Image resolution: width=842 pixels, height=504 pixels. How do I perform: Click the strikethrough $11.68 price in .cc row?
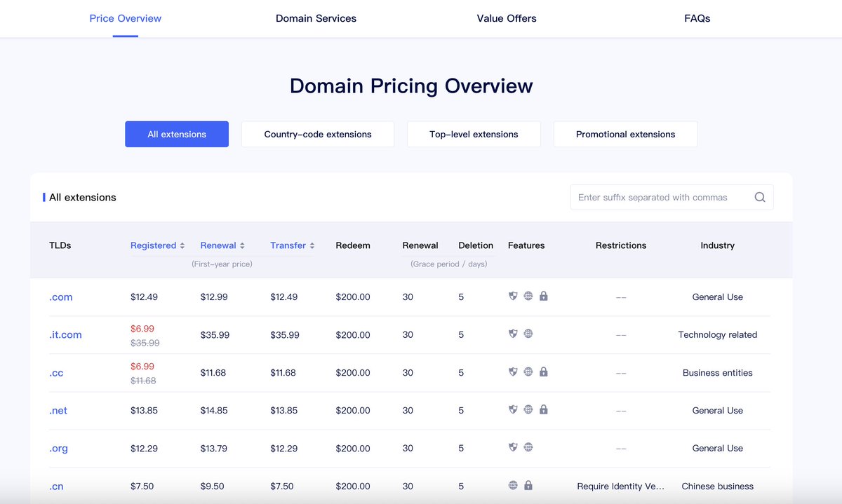tap(144, 381)
